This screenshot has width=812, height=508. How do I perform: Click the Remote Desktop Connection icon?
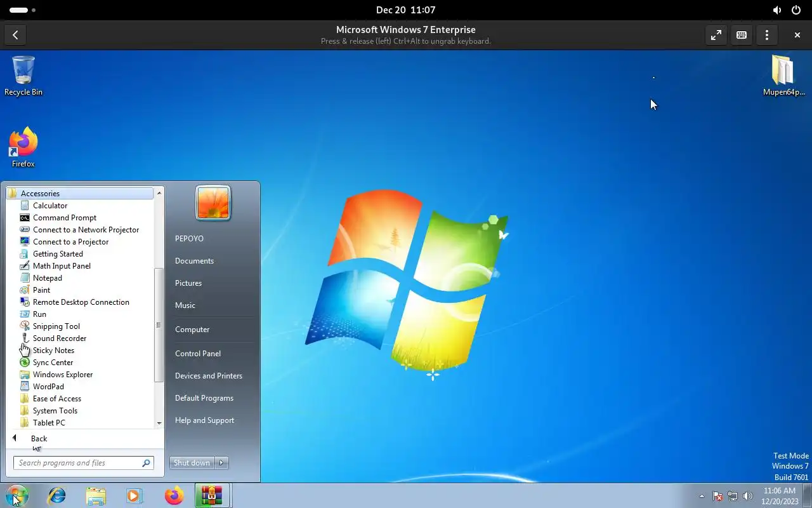click(x=25, y=302)
